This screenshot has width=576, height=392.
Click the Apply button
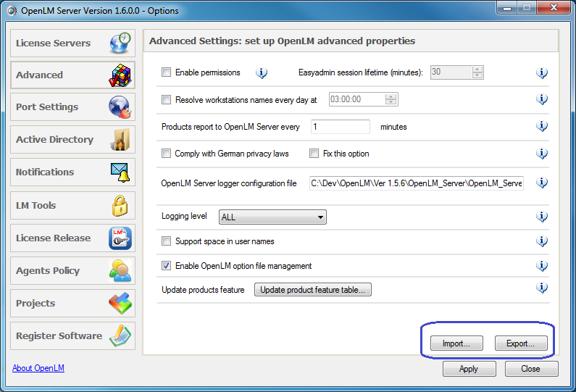pos(469,369)
